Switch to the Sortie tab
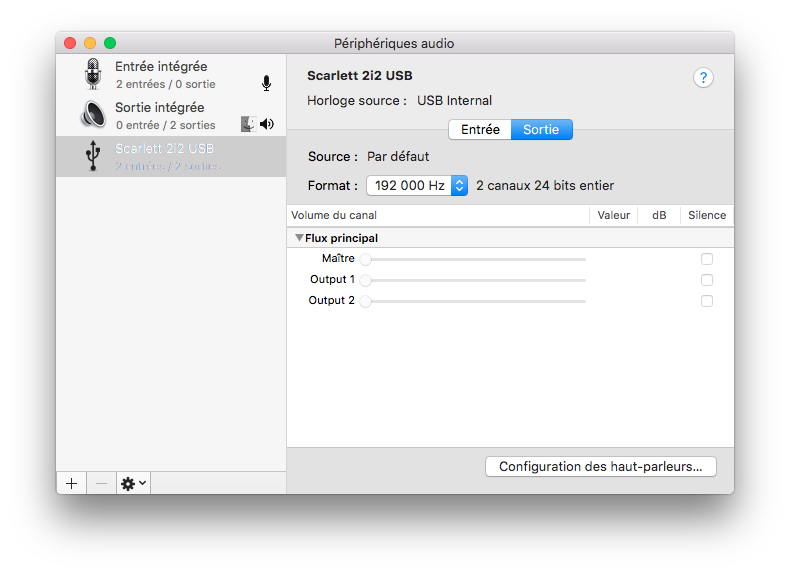 click(x=542, y=130)
